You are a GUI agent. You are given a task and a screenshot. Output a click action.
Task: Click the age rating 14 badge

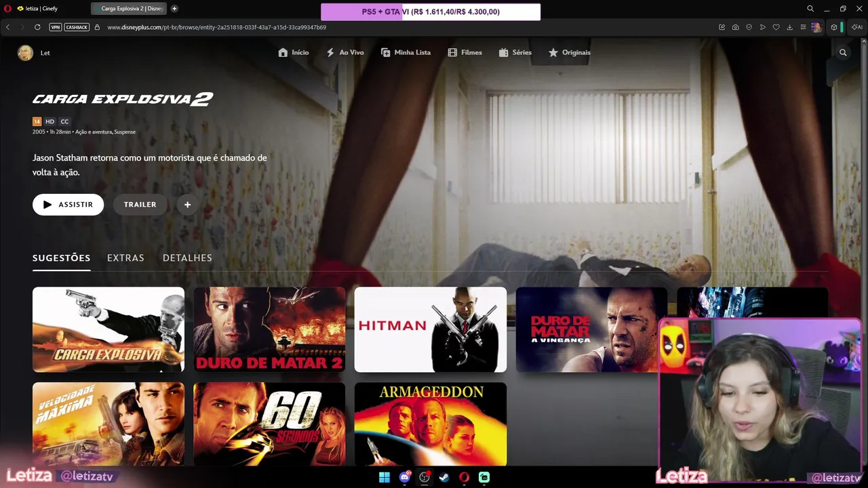point(37,121)
